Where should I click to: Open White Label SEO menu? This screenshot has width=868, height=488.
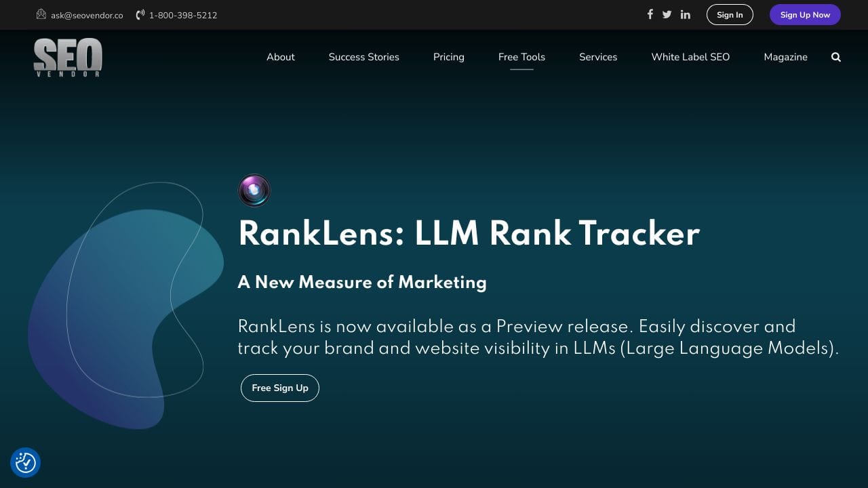click(x=690, y=57)
